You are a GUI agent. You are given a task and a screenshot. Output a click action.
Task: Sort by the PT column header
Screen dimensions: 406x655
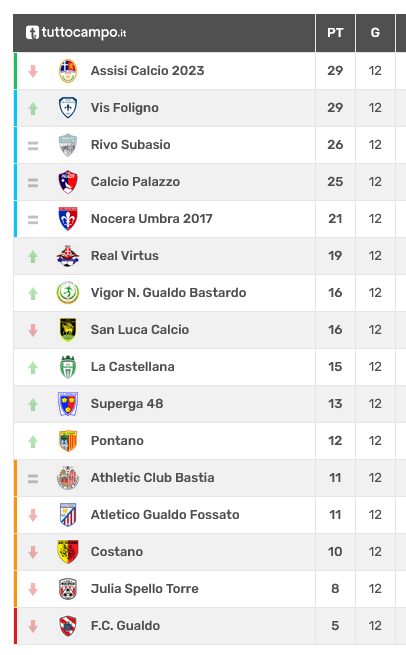point(335,33)
